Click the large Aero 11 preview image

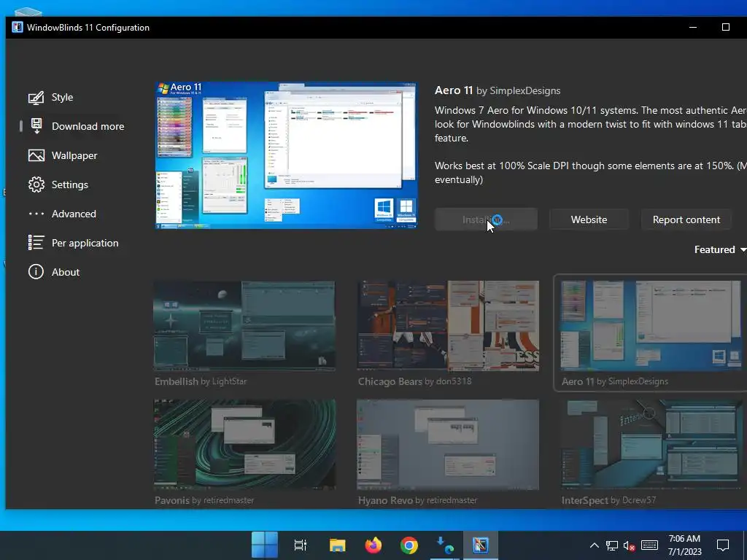[286, 156]
